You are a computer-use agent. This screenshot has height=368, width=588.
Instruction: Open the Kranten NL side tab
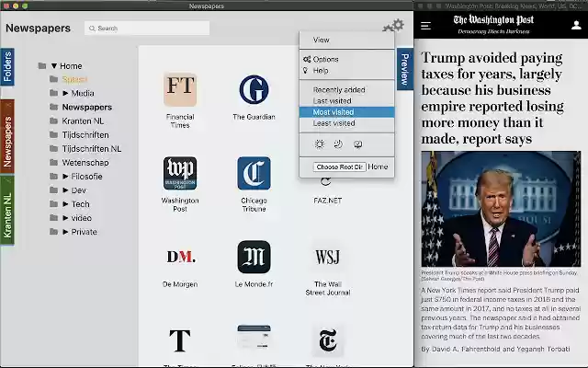pos(7,212)
